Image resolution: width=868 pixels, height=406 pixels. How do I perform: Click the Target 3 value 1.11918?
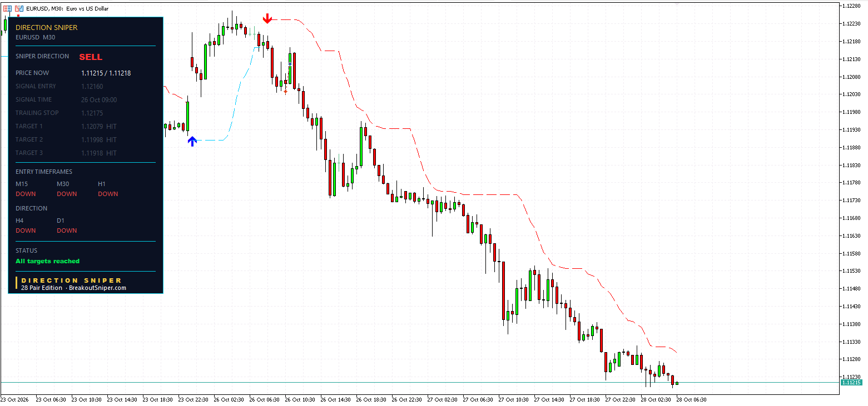click(92, 153)
